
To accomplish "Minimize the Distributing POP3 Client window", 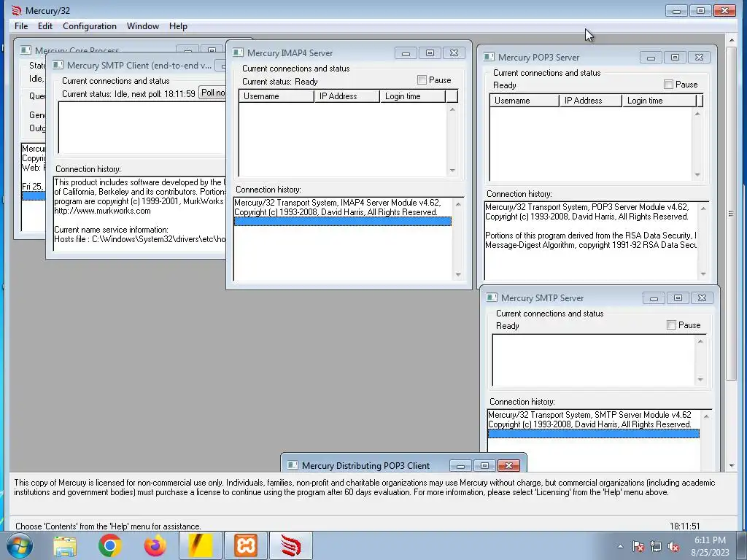I will pyautogui.click(x=460, y=466).
